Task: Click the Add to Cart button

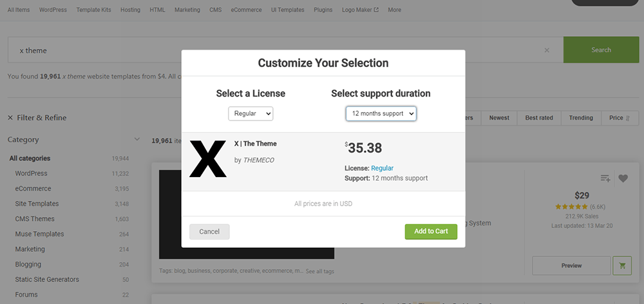Action: 431,231
